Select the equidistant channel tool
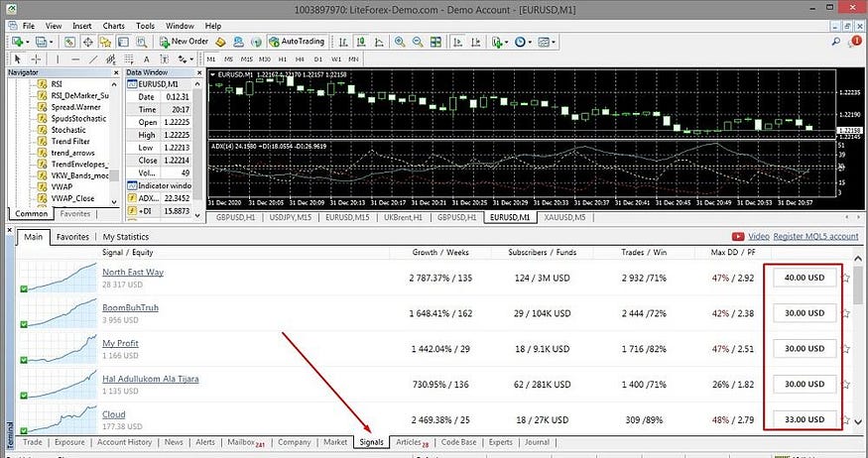868x458 pixels. pyautogui.click(x=111, y=58)
